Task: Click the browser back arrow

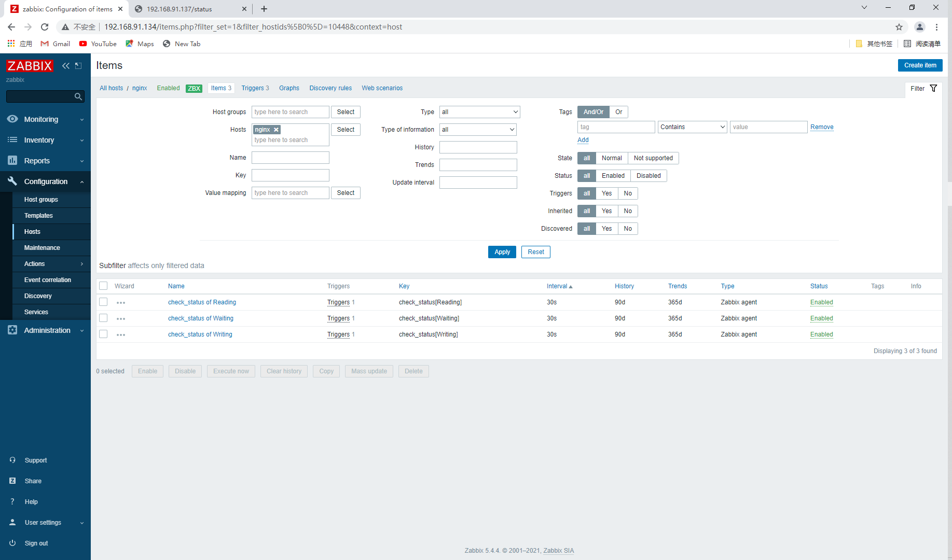Action: pyautogui.click(x=11, y=27)
